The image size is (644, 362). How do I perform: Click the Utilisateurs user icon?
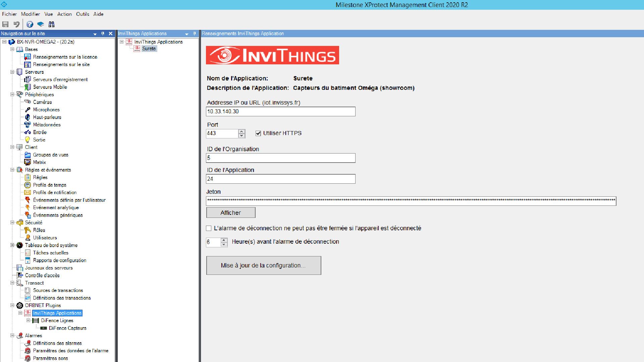(x=28, y=238)
